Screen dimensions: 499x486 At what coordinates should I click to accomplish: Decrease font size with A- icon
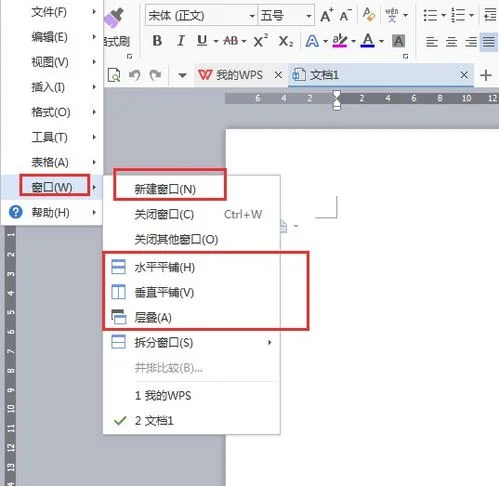[x=346, y=15]
